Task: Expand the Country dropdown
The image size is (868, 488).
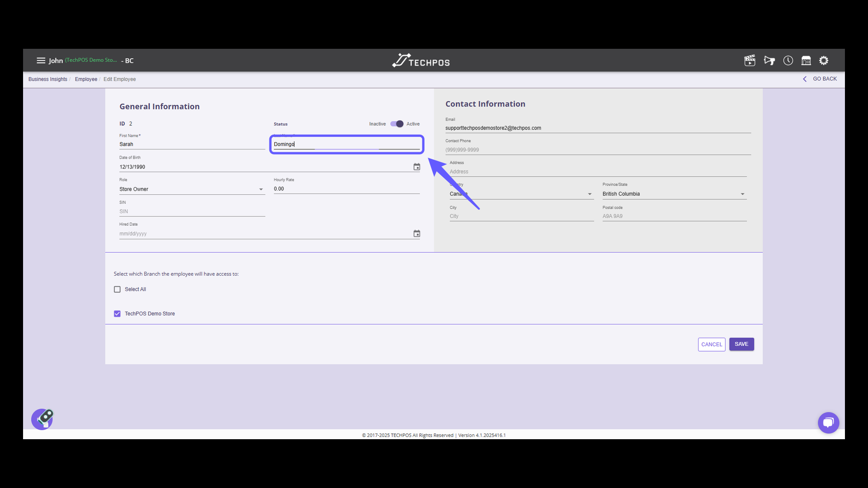Action: pos(521,194)
